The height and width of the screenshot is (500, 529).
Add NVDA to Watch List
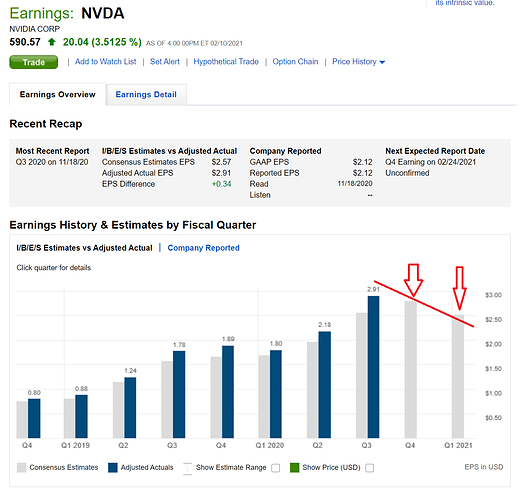pos(106,62)
